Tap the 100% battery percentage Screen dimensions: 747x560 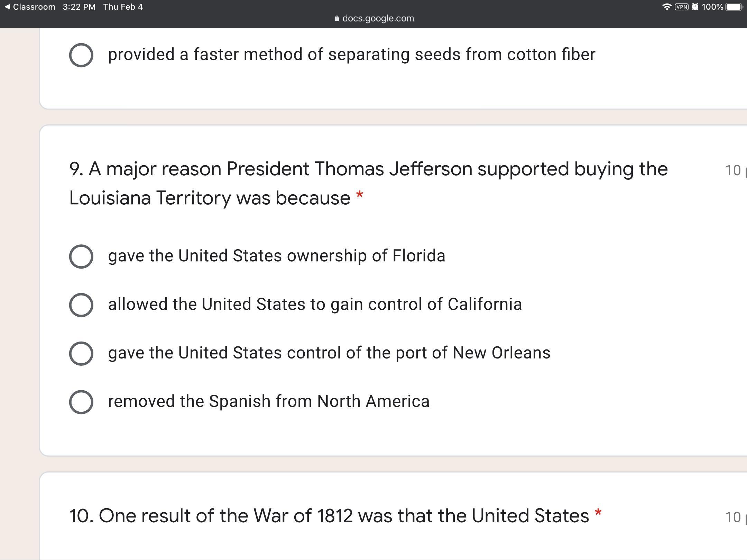712,7
